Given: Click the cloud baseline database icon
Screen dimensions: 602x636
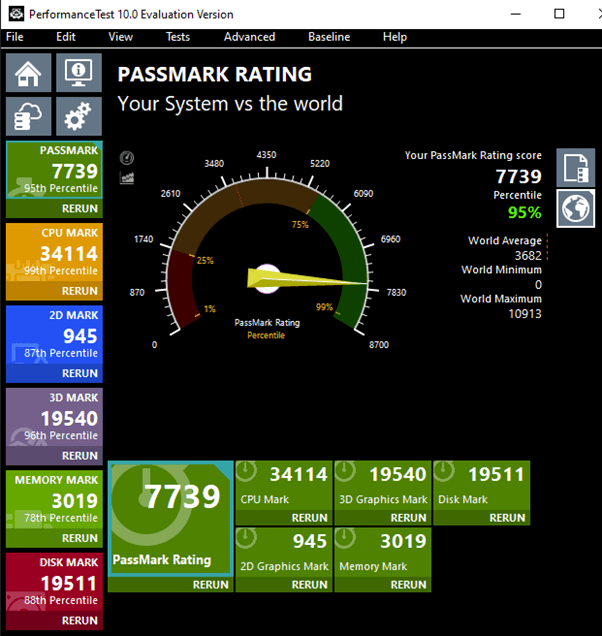Looking at the screenshot, I should pos(29,117).
